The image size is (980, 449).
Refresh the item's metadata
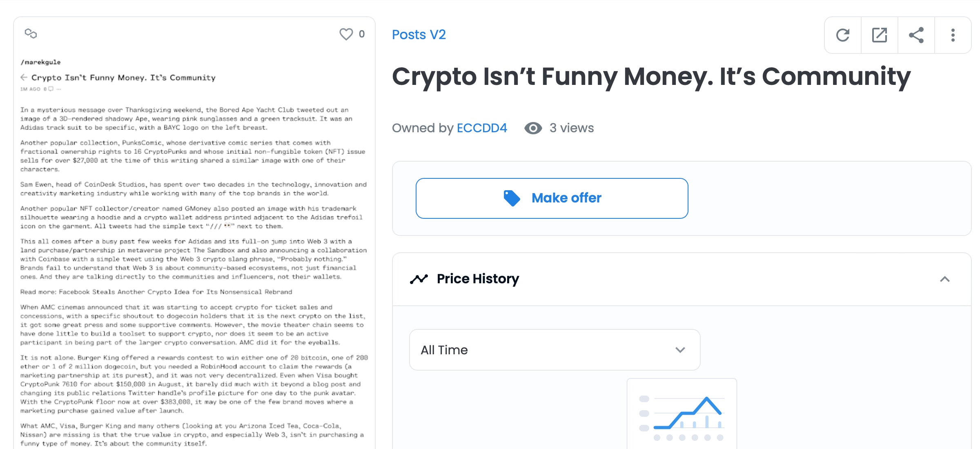[x=843, y=35]
